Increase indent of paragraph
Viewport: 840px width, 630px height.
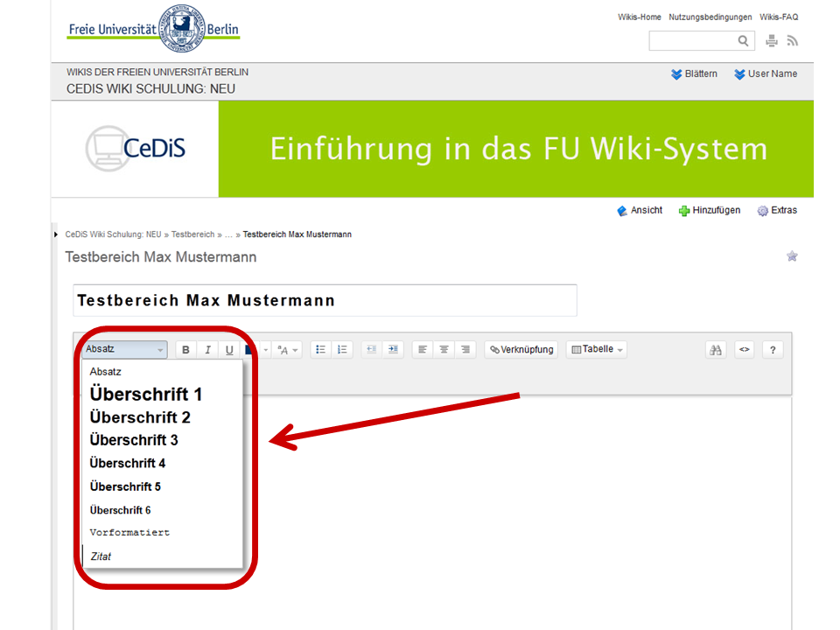click(x=393, y=349)
